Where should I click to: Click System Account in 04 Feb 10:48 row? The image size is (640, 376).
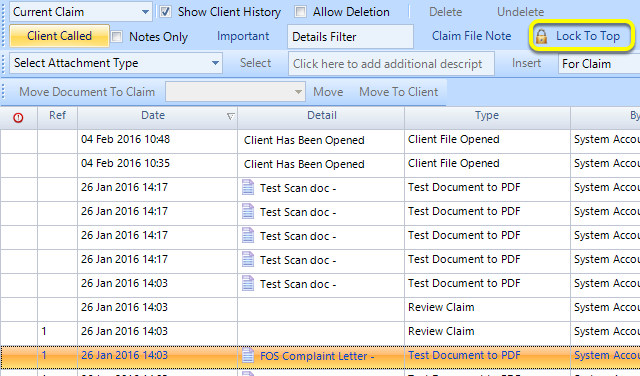click(x=607, y=140)
